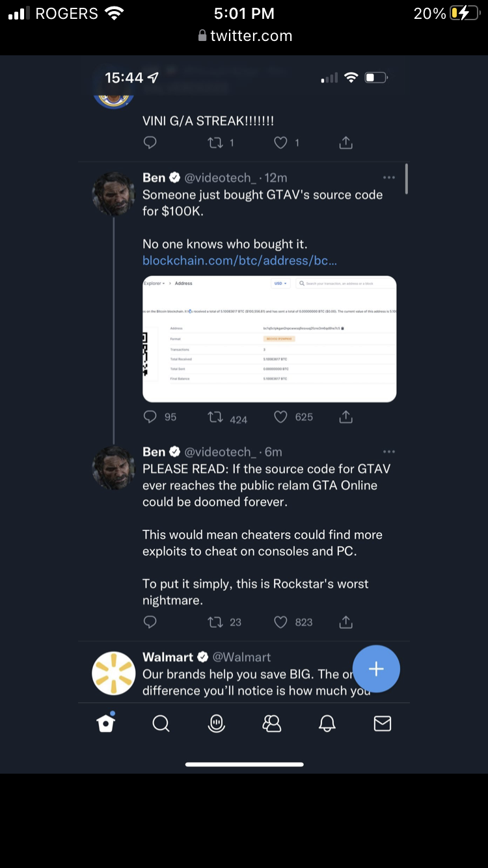Screen dimensions: 488x868
Task: Open the Notifications bell tab
Action: 327,724
